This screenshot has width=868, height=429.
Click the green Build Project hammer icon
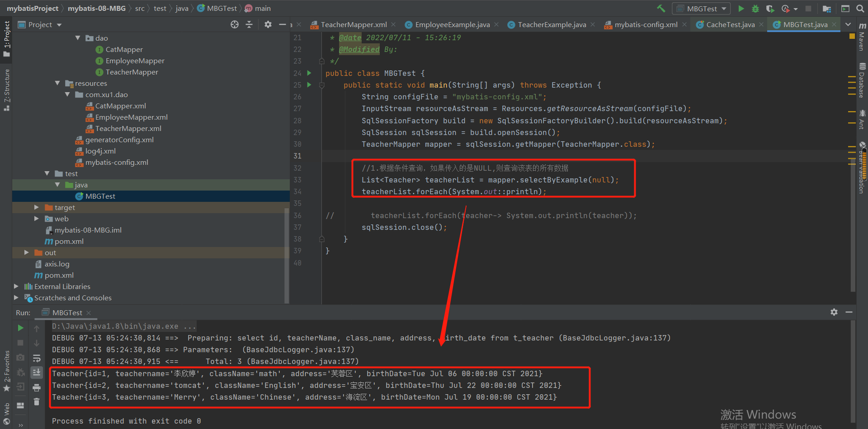(661, 9)
